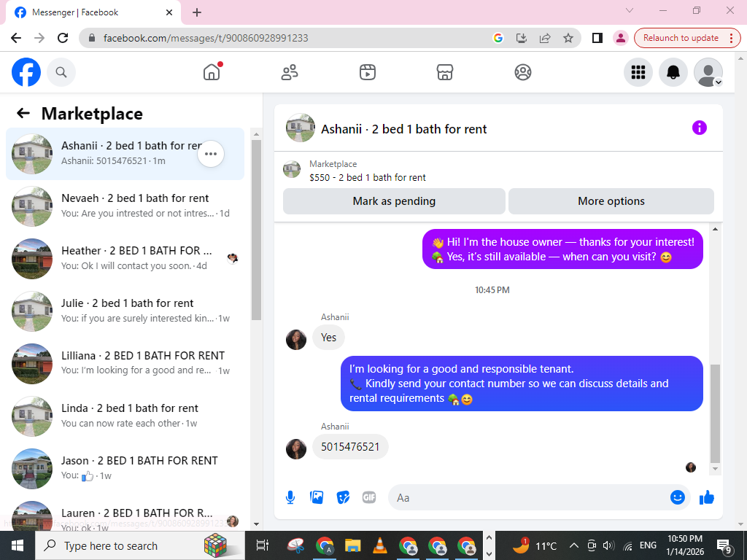Send a thumbs-up like
This screenshot has width=747, height=560.
[707, 497]
